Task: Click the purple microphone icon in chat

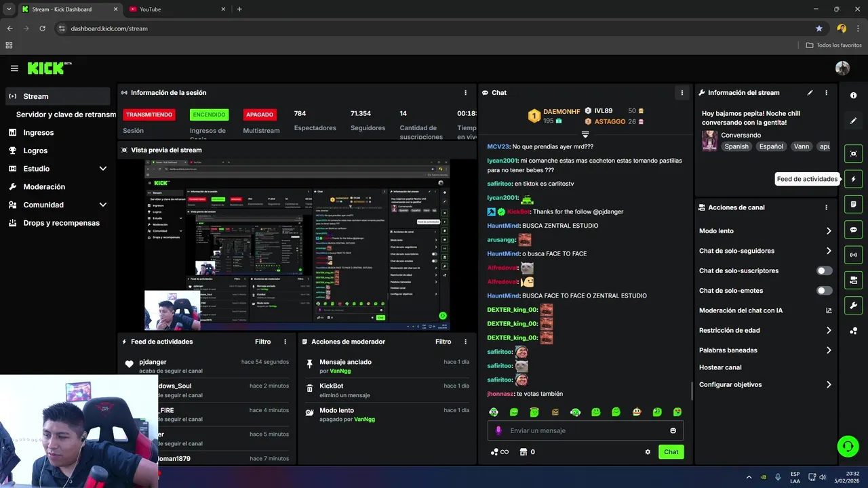Action: [x=498, y=430]
